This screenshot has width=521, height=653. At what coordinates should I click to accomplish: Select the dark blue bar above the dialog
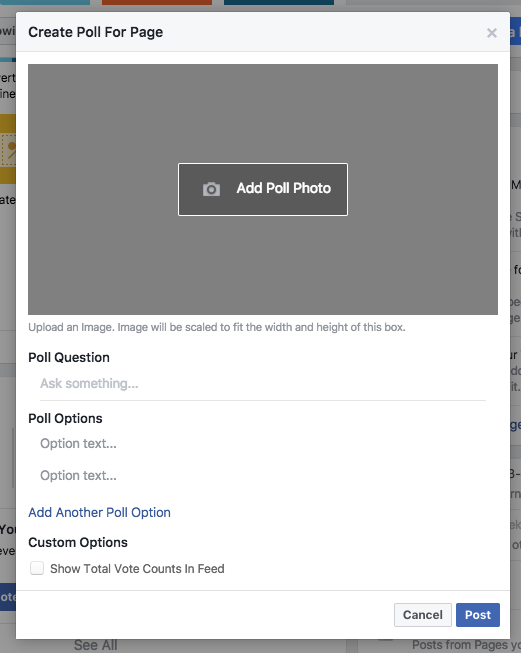click(279, 2)
